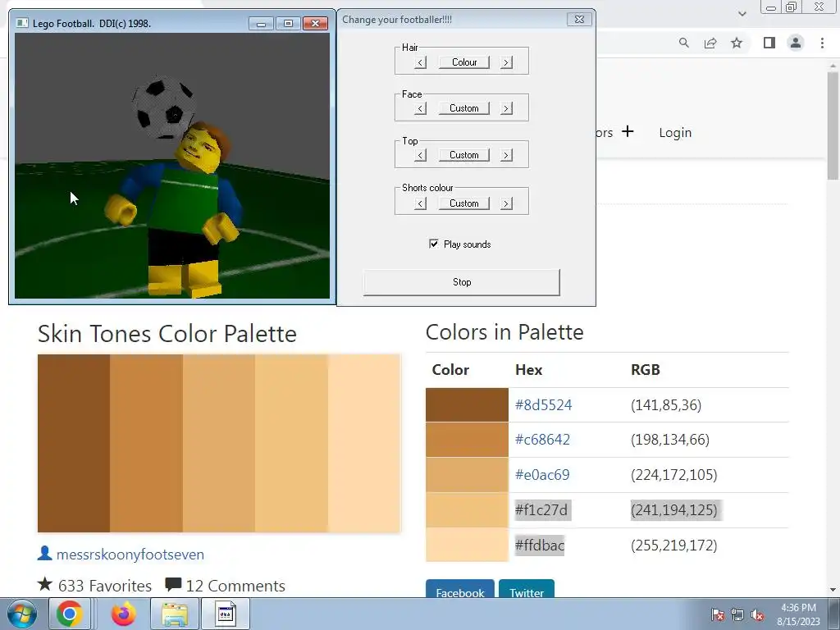Bookmark this page with the star icon
The height and width of the screenshot is (630, 840).
pyautogui.click(x=737, y=43)
